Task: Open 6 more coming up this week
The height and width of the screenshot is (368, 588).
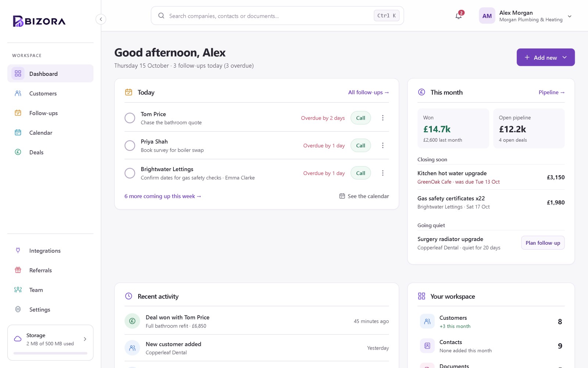Action: tap(163, 196)
